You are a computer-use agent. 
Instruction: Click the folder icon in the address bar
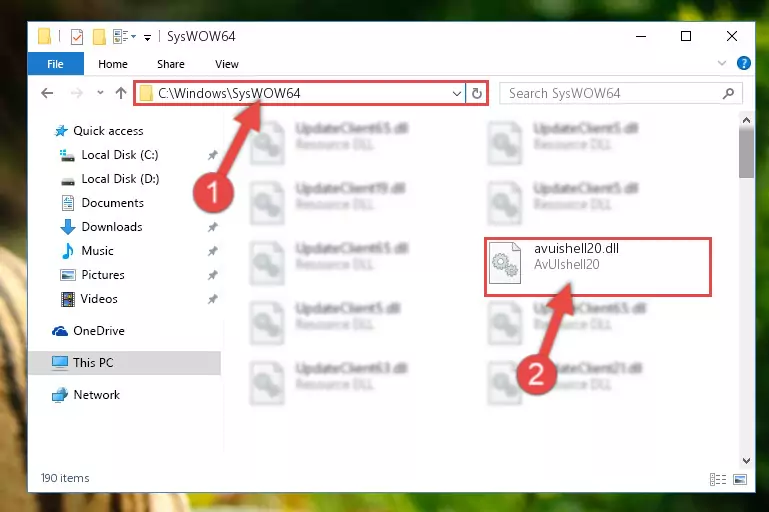[146, 93]
